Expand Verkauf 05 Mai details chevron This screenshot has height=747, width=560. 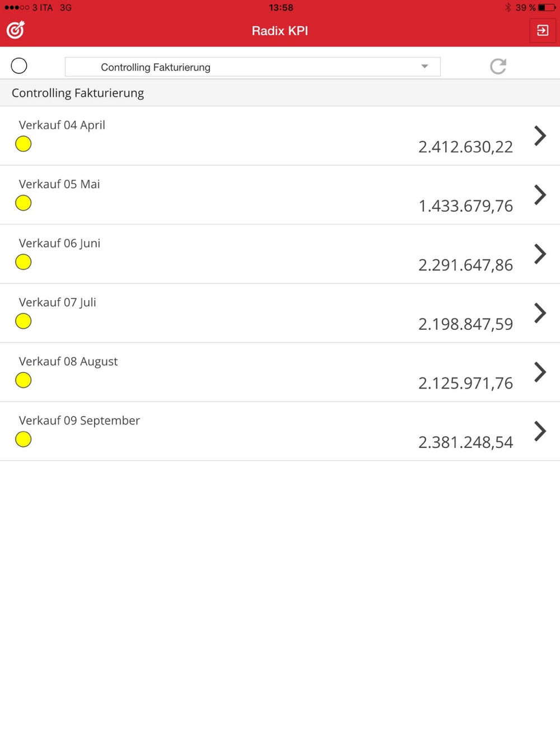pos(540,195)
